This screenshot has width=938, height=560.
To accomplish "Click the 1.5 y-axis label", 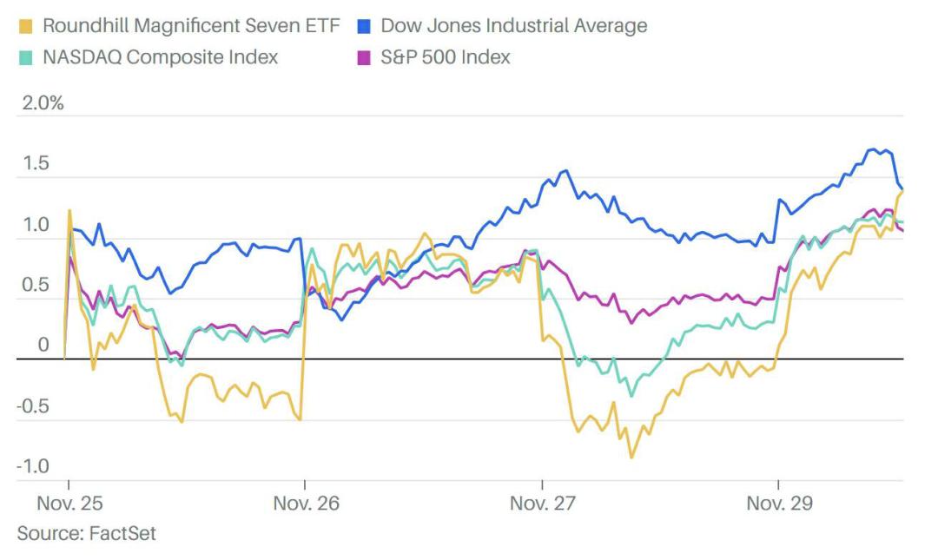I will click(x=36, y=163).
